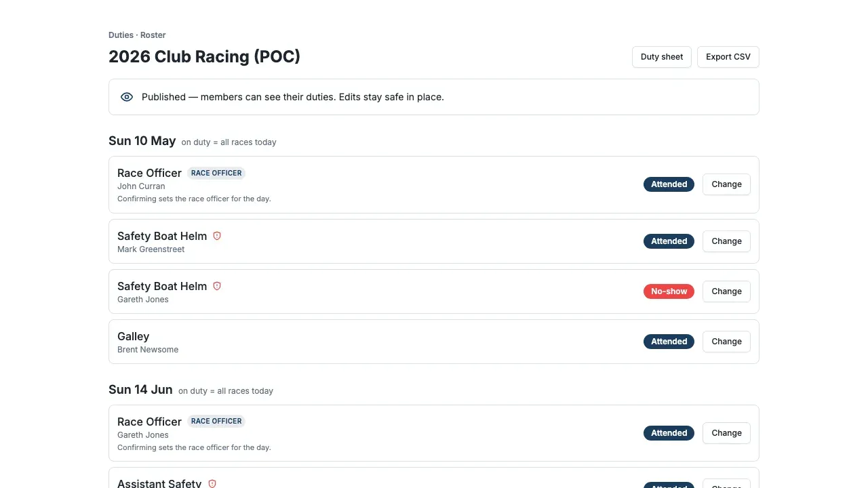Click shield icon next to Assistant Safety
This screenshot has height=488, width=868.
click(x=212, y=484)
